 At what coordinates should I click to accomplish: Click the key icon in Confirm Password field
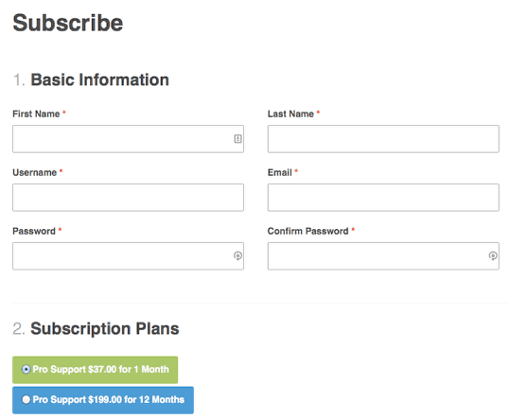coord(493,255)
